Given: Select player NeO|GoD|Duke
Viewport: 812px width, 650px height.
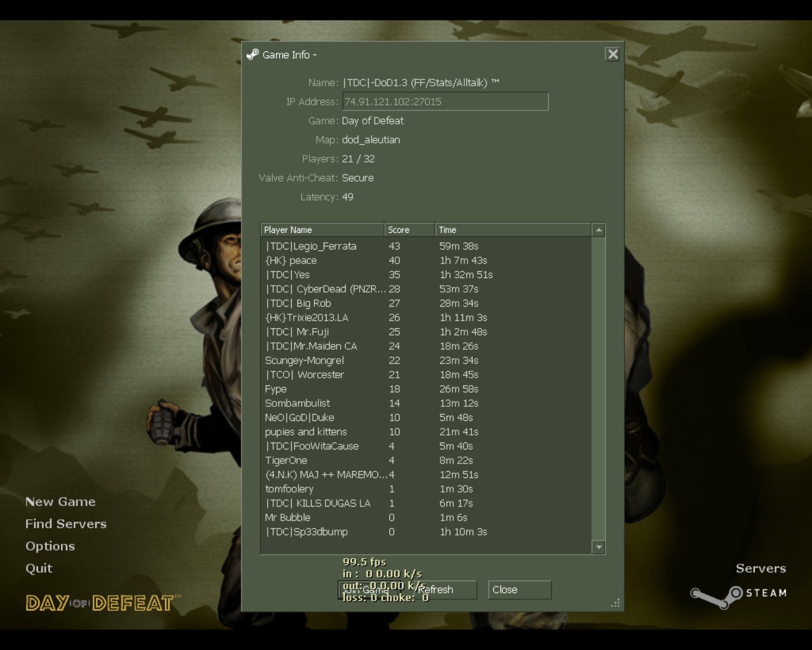Looking at the screenshot, I should pos(426,418).
